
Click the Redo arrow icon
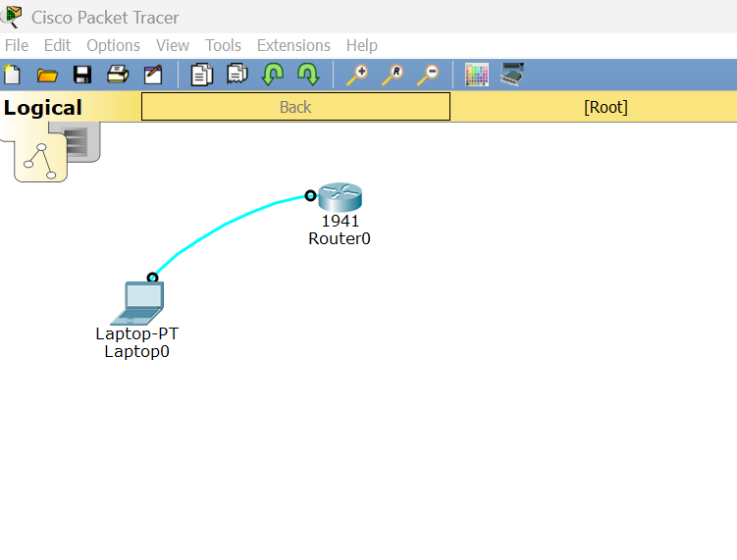point(307,75)
